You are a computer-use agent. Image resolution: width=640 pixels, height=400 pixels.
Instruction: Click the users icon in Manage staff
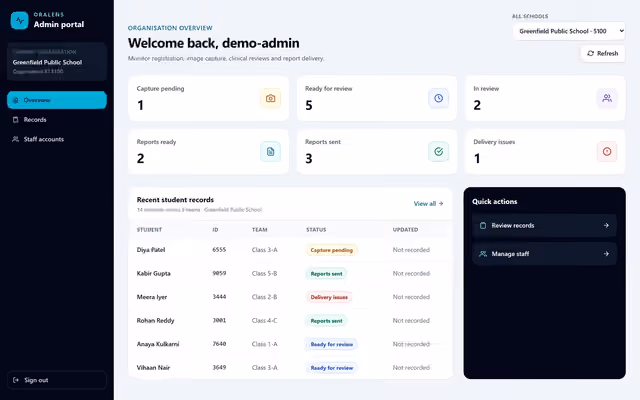tap(483, 254)
